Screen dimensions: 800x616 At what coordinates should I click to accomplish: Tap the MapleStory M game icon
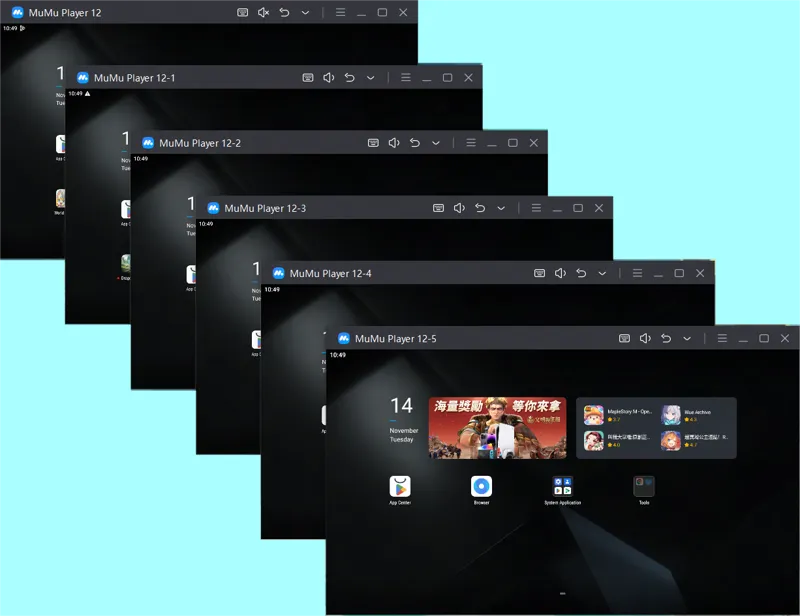tap(593, 415)
